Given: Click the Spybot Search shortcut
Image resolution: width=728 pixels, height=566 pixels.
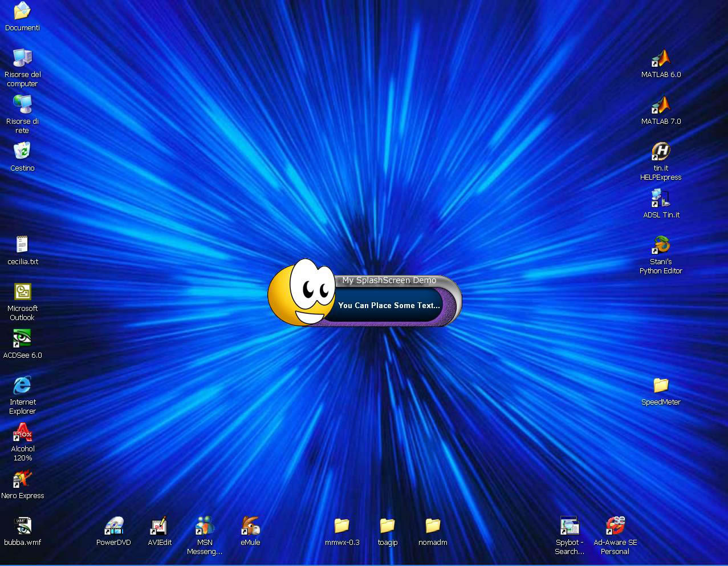Looking at the screenshot, I should [x=570, y=526].
